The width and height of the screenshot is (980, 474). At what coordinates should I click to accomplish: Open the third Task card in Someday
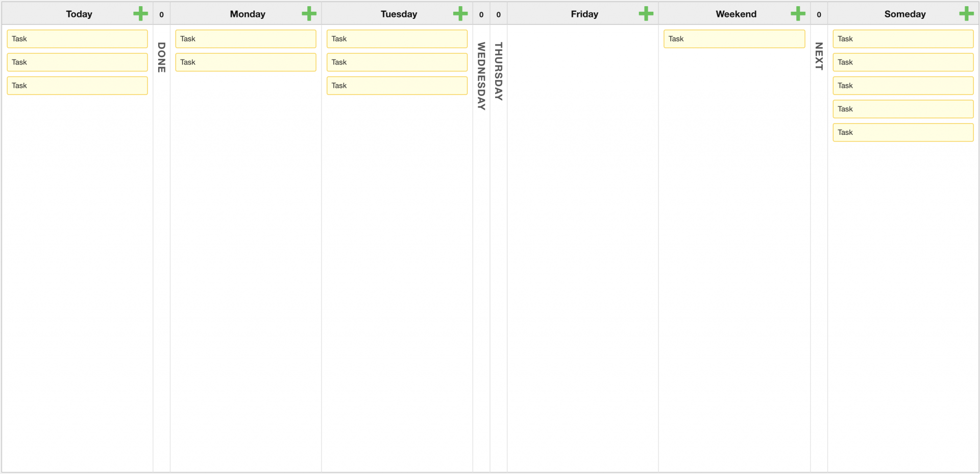[x=903, y=86]
